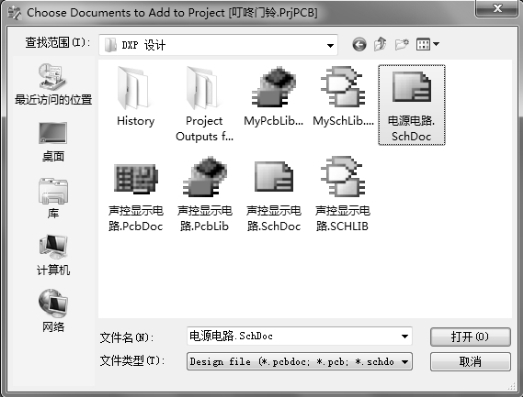Create a new folder
This screenshot has width=523, height=397.
pos(402,44)
